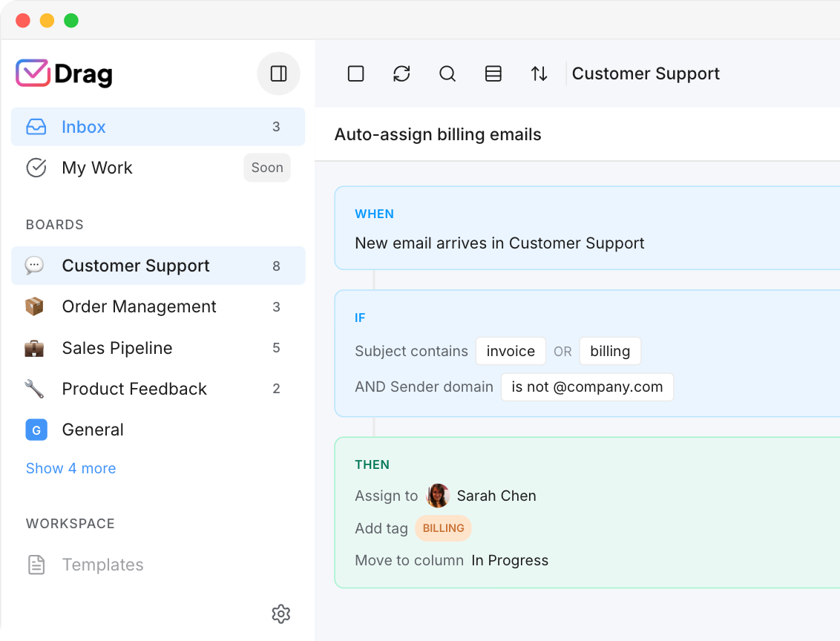Click the AND Sender domain text
840x641 pixels.
(x=424, y=387)
